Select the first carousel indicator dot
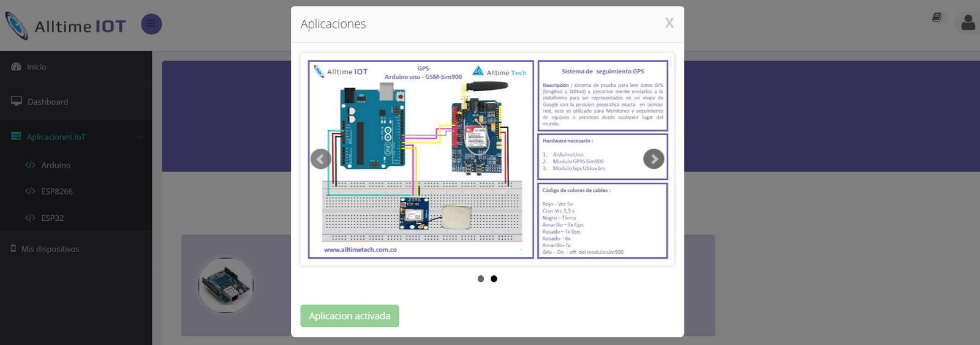The height and width of the screenshot is (345, 980). [481, 279]
